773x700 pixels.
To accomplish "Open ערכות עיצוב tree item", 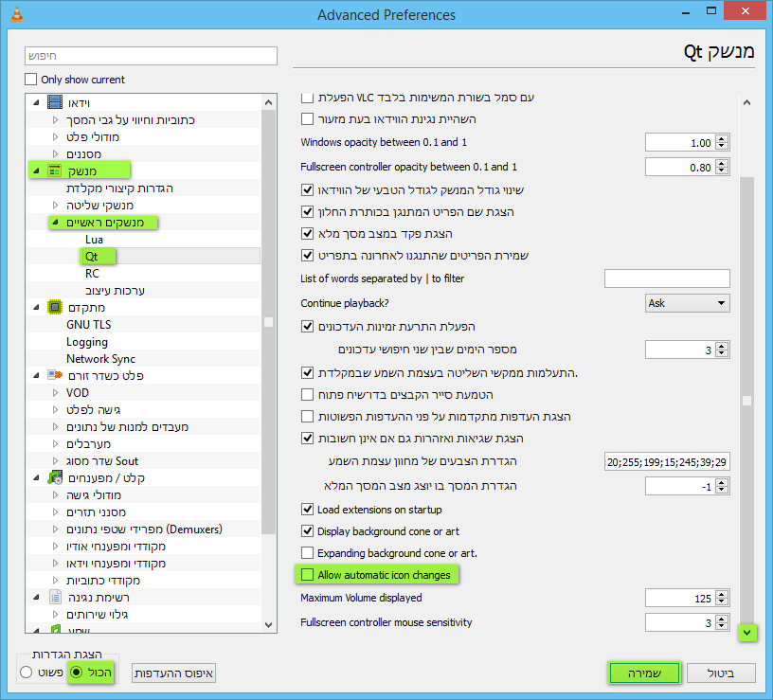I will 115,291.
